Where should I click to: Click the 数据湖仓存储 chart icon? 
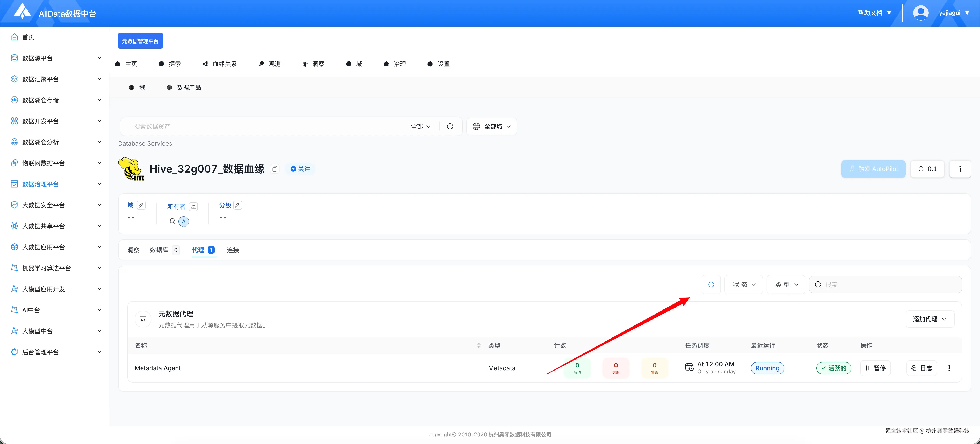[14, 100]
